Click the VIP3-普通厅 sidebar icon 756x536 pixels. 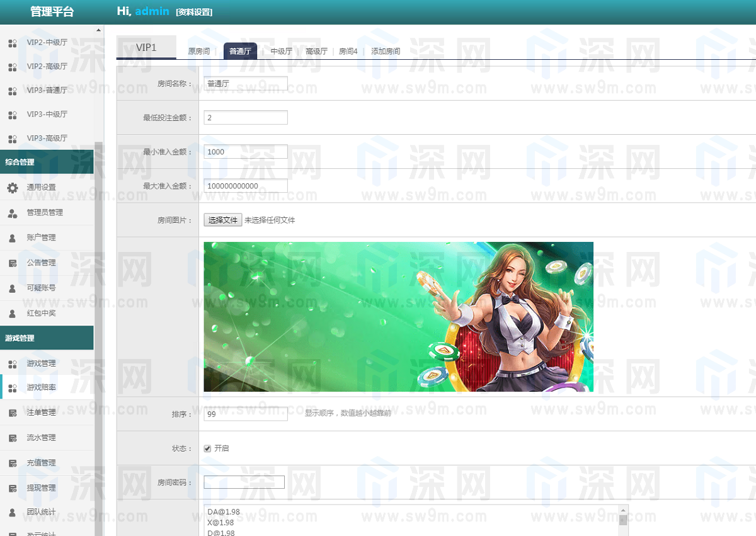tap(13, 91)
